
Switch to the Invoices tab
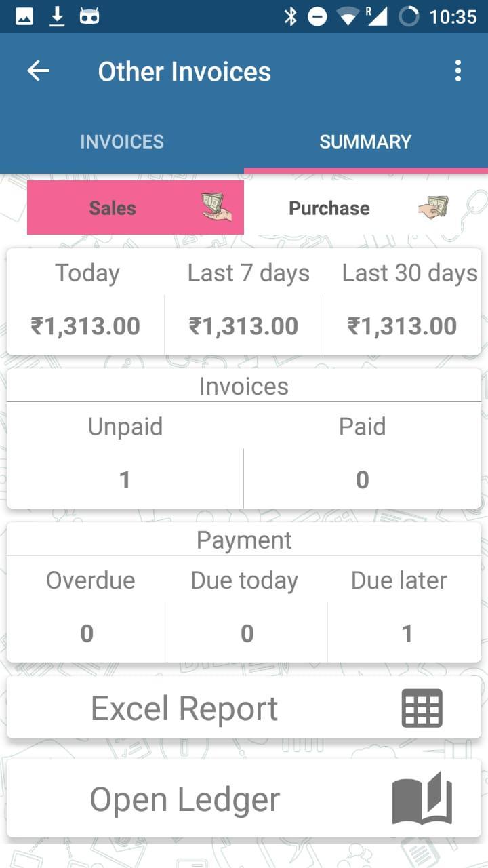(122, 142)
